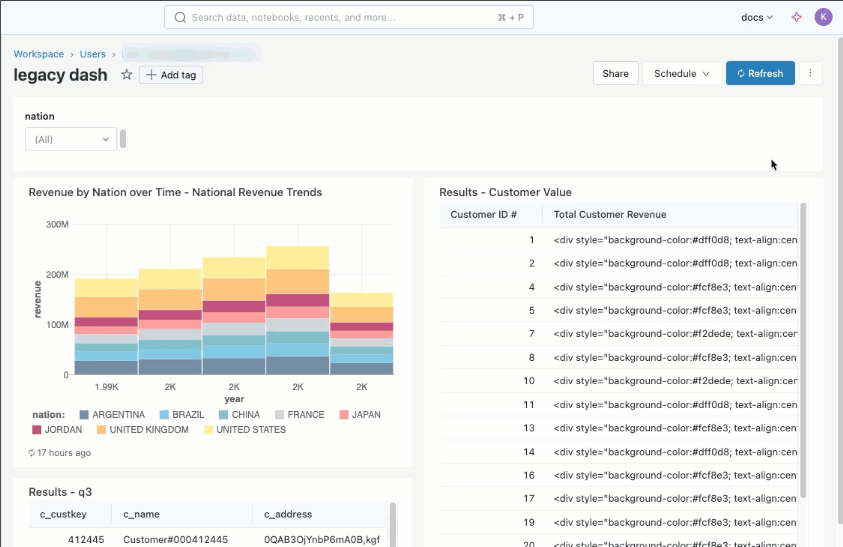Click the star favorite icon
The height and width of the screenshot is (547, 843).
[x=127, y=75]
